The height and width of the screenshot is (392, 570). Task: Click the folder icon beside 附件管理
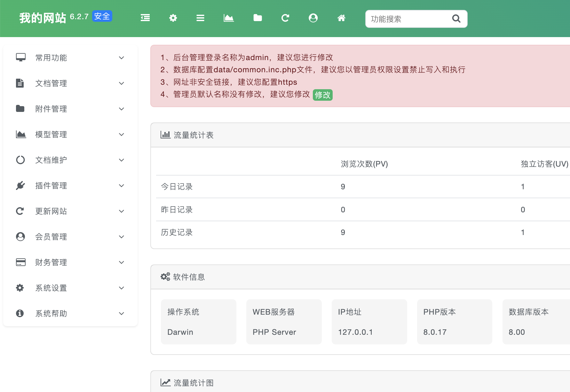[x=20, y=108]
